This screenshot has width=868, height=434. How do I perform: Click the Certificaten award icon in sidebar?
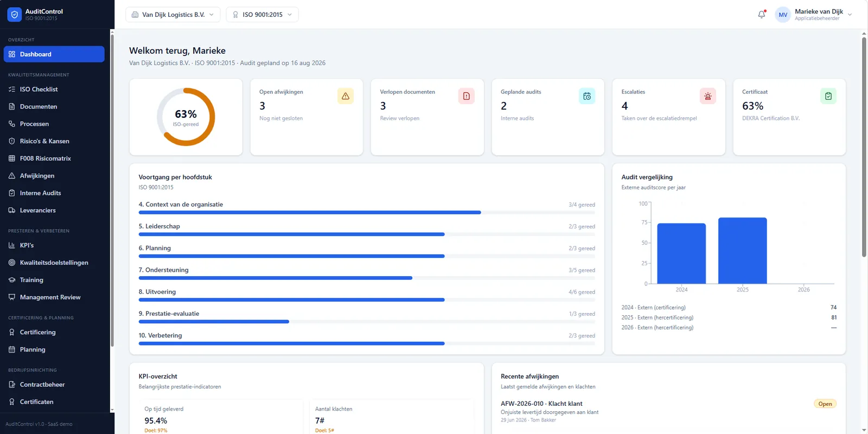(x=12, y=402)
